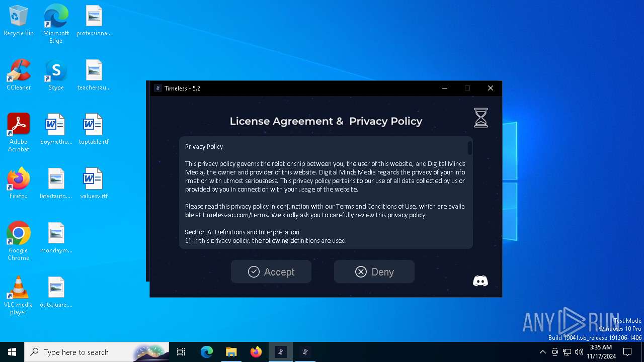This screenshot has width=644, height=362.
Task: Minimize the Timeless - 5.2 window
Action: click(445, 88)
